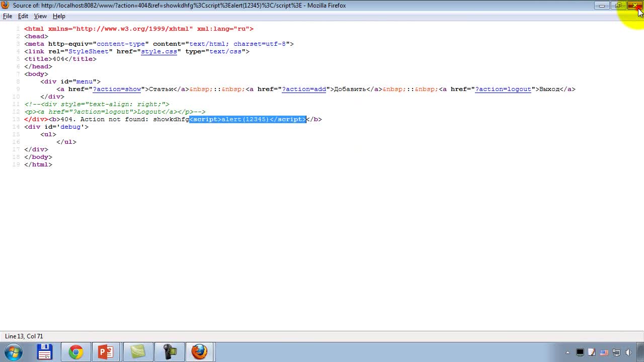Switch to PowerPoint in taskbar
The height and width of the screenshot is (362, 644).
point(106,352)
